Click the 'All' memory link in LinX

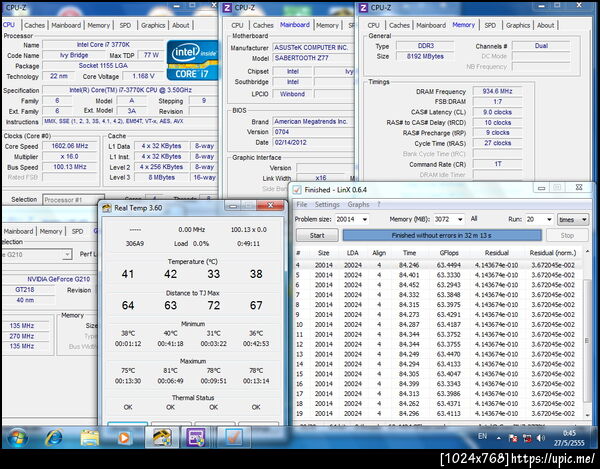(x=474, y=219)
